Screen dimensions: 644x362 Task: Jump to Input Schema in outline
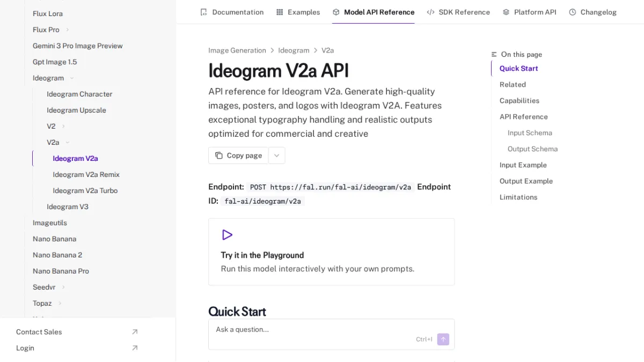pyautogui.click(x=530, y=133)
